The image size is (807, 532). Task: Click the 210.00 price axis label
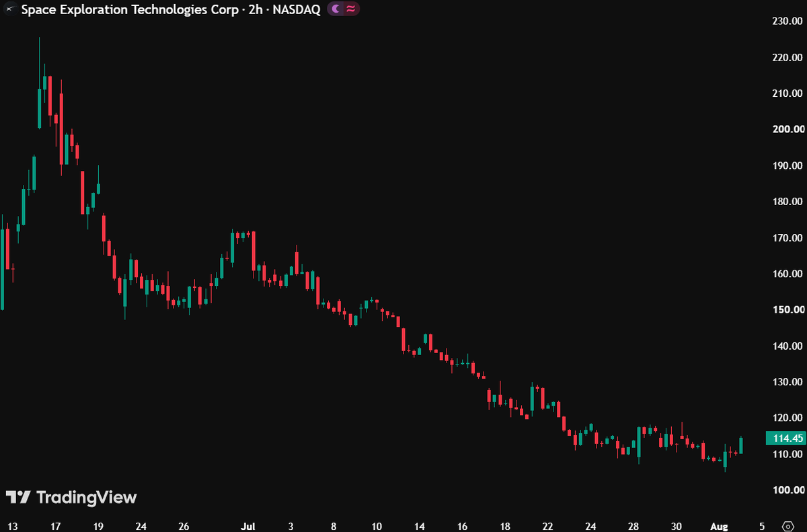[x=789, y=93]
